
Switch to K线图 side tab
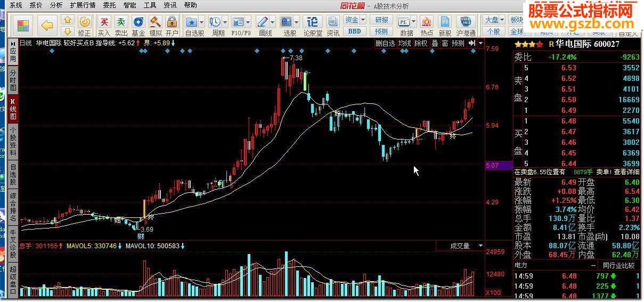click(13, 109)
